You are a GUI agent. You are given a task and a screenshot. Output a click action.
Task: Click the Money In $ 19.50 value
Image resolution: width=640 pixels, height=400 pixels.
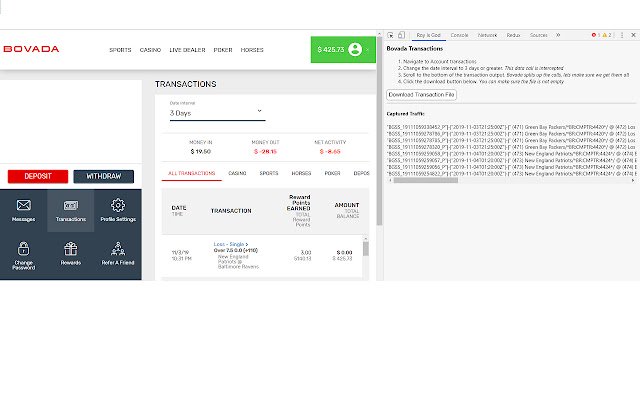coord(200,151)
